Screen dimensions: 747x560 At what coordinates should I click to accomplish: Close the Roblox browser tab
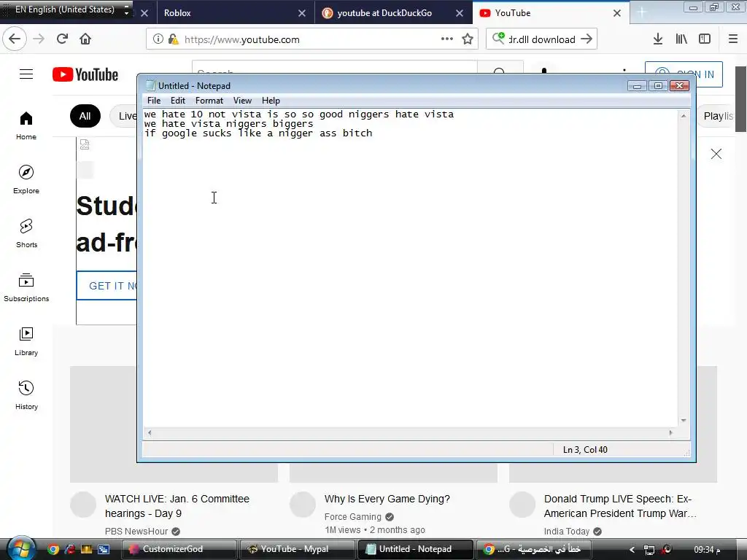tap(301, 13)
